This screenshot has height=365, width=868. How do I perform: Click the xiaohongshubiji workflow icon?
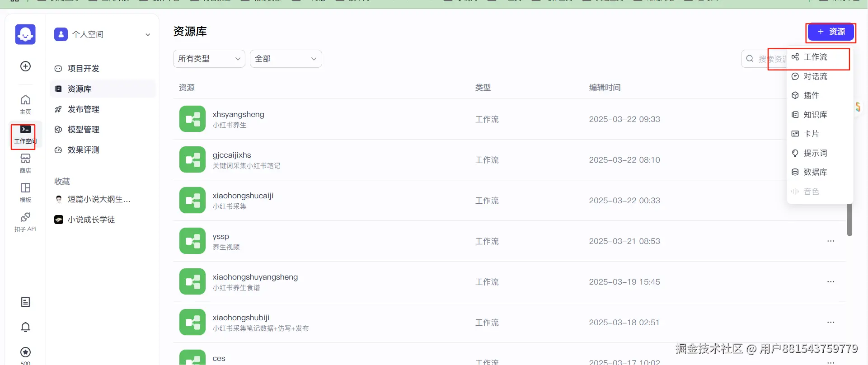(x=192, y=323)
